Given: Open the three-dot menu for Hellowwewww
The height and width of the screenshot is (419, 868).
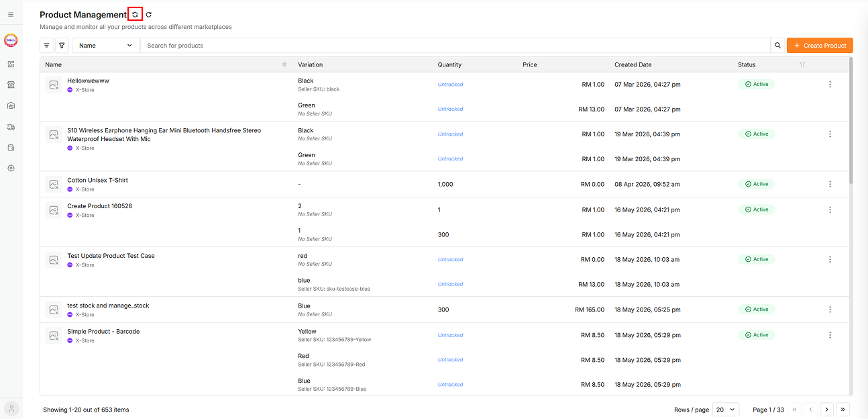Looking at the screenshot, I should coord(830,85).
